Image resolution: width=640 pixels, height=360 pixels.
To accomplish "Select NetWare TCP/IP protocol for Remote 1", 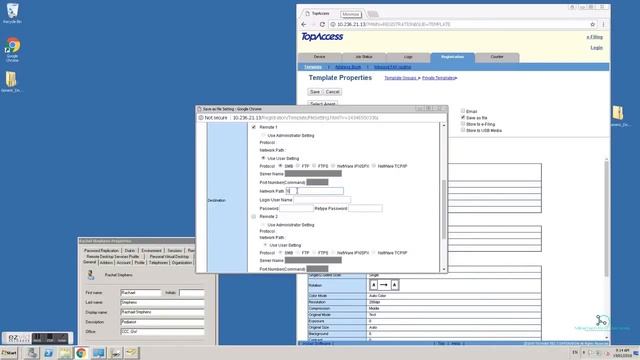I will [374, 166].
